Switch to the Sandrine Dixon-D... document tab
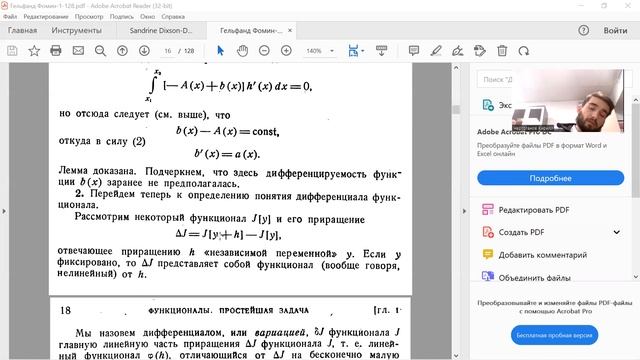Image resolution: width=640 pixels, height=360 pixels. pos(161,30)
